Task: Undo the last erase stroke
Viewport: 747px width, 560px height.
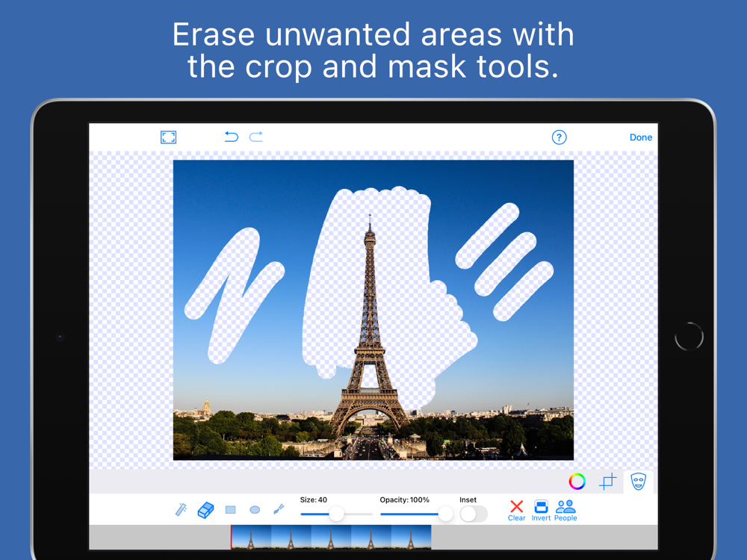Action: pyautogui.click(x=232, y=137)
